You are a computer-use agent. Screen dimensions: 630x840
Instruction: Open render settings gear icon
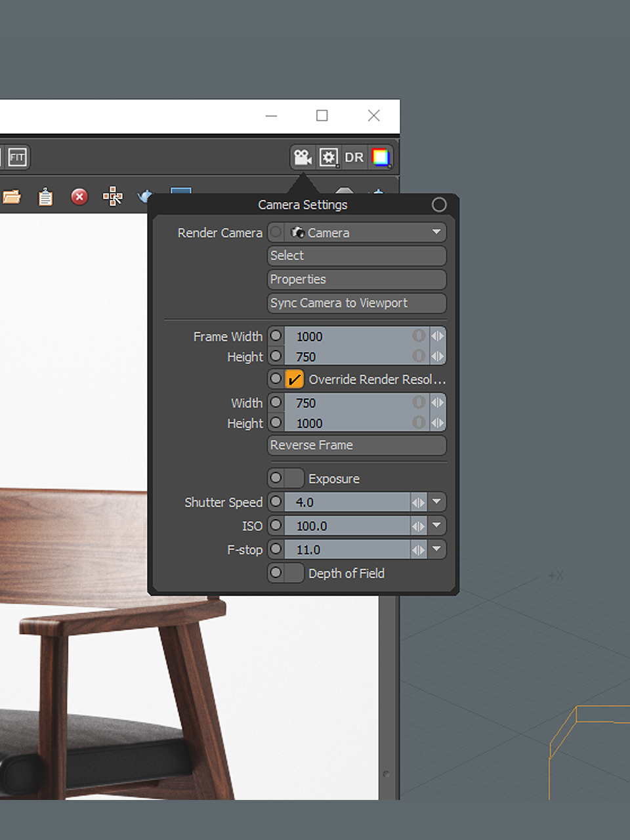click(328, 157)
